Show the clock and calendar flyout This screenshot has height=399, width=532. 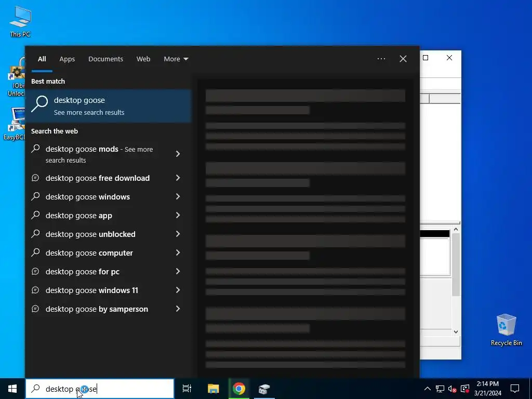[487, 389]
